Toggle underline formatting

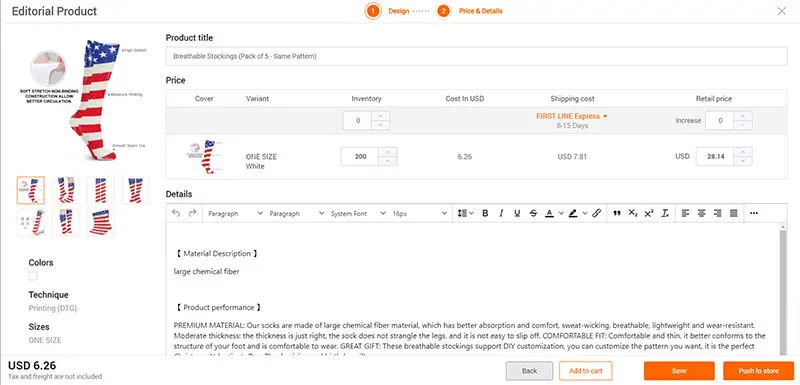517,214
